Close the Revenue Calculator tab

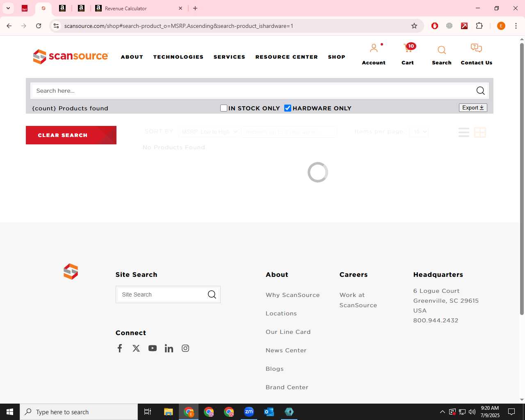click(180, 8)
